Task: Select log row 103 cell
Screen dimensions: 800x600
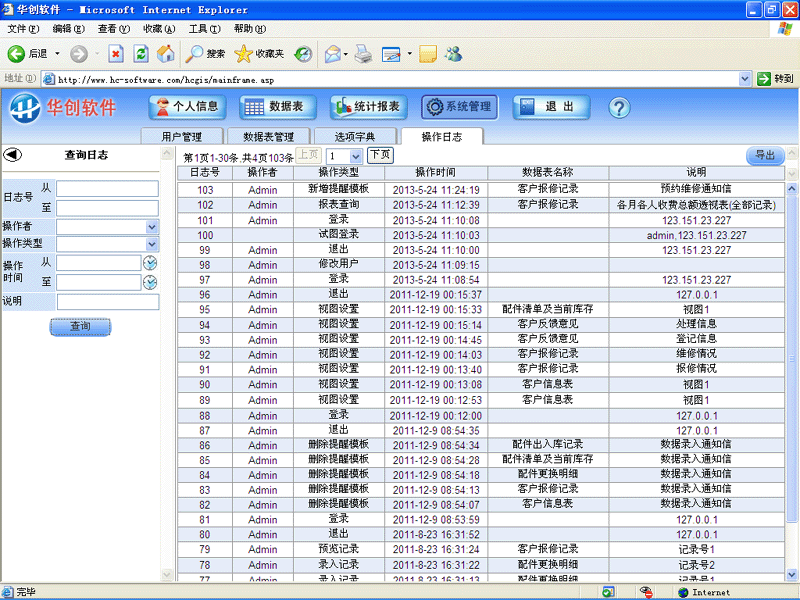Action: click(x=205, y=190)
